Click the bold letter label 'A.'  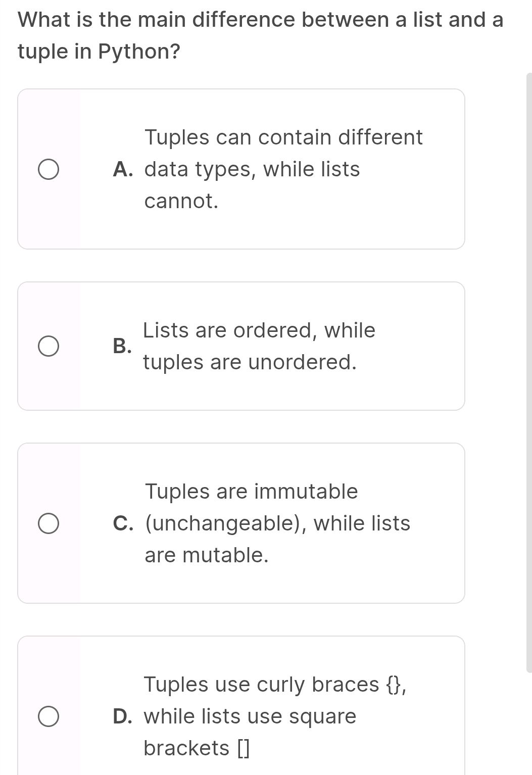coord(123,170)
